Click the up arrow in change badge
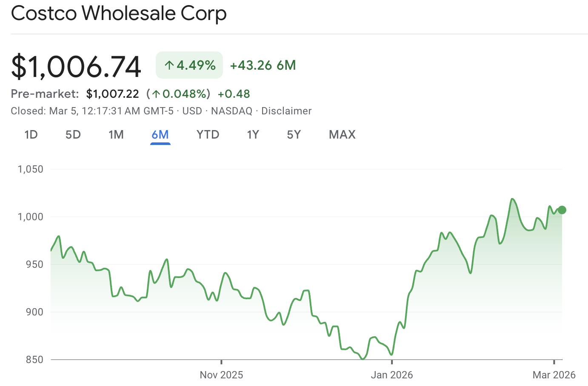Image resolution: width=588 pixels, height=386 pixels. pyautogui.click(x=169, y=65)
